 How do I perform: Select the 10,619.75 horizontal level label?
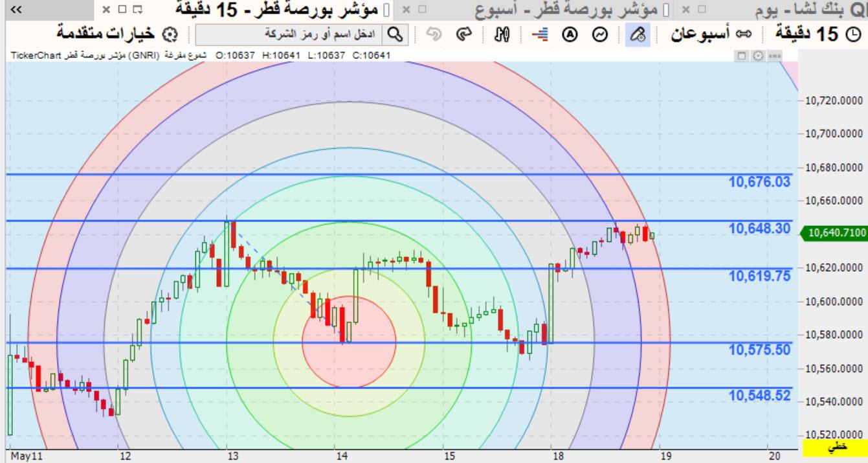759,277
